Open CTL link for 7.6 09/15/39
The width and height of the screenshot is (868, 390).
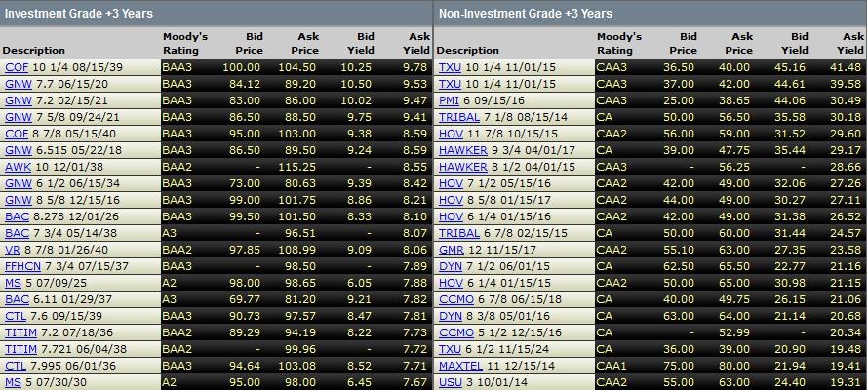tap(16, 317)
